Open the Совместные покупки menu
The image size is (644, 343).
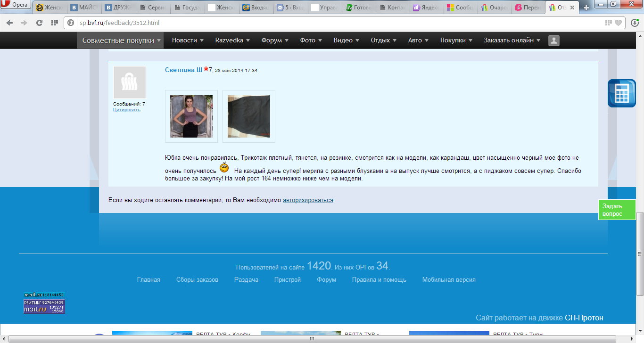[121, 41]
